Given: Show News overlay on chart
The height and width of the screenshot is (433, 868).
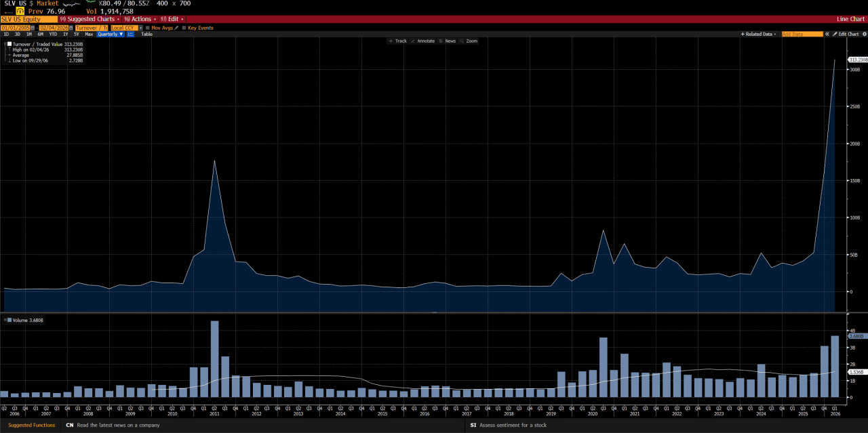Looking at the screenshot, I should tap(448, 41).
